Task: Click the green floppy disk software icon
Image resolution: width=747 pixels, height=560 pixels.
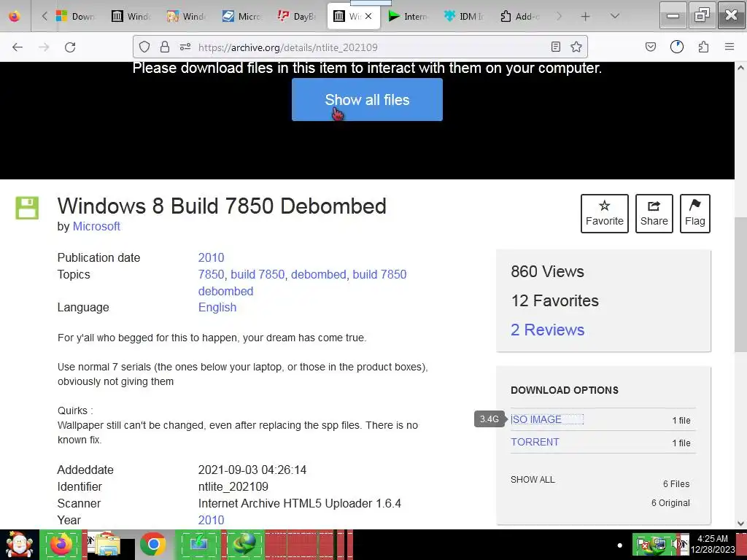Action: [27, 208]
